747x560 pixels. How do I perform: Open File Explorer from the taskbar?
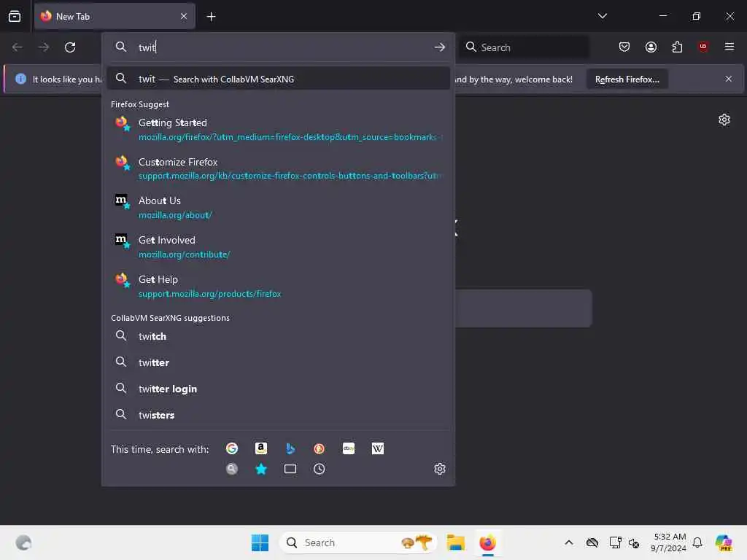(455, 542)
